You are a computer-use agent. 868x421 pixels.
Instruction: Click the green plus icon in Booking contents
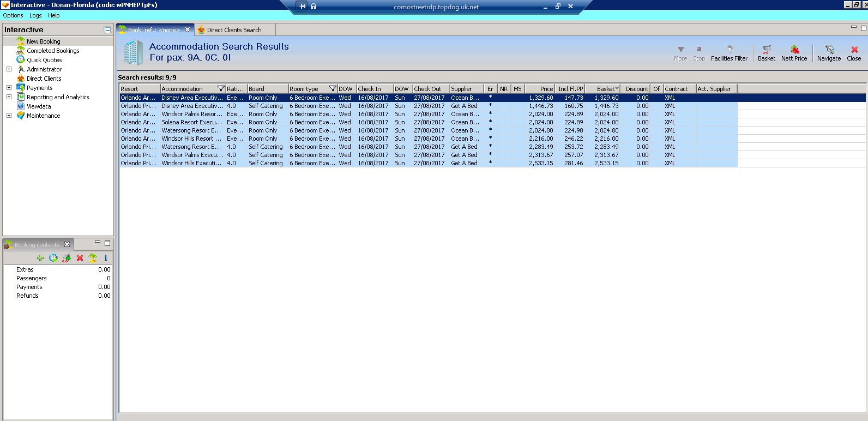coord(40,258)
